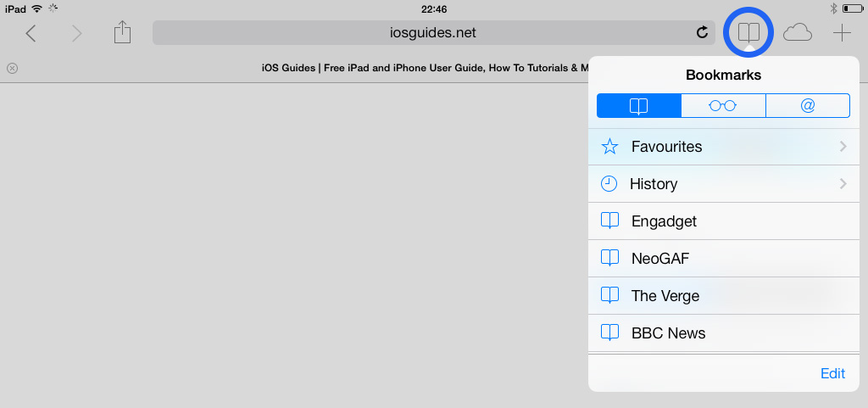Screen dimensions: 868x408
Task: Tap the book icon beside NeoGAF
Action: point(609,258)
